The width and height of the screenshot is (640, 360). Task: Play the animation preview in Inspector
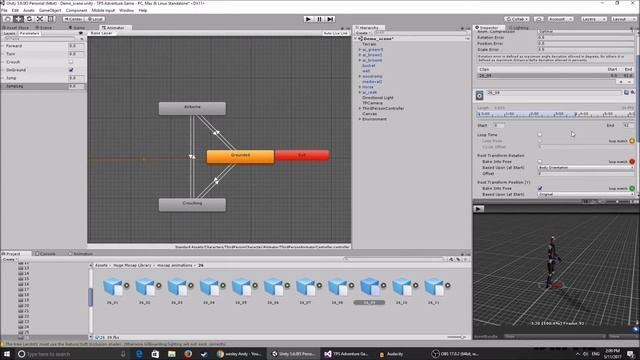tap(478, 209)
